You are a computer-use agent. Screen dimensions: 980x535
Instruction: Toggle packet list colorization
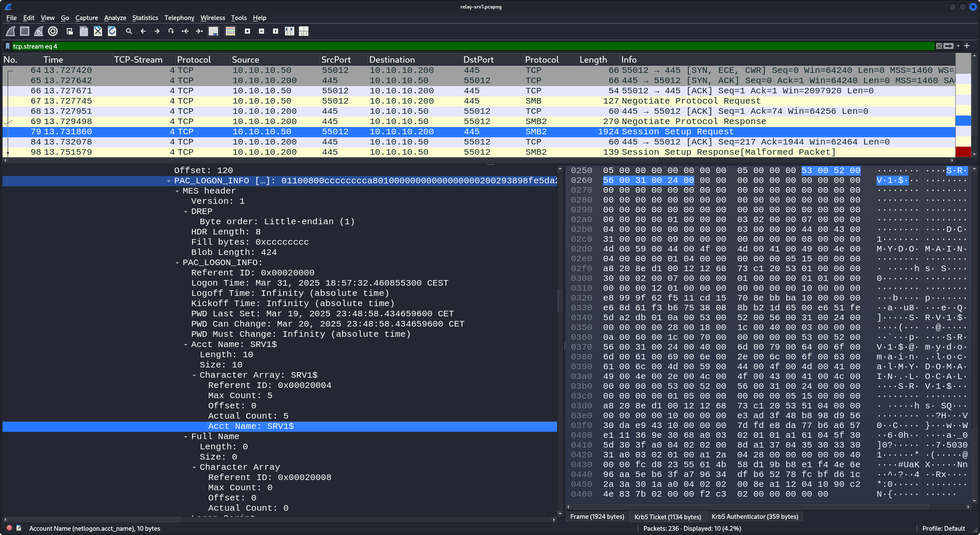[x=230, y=31]
